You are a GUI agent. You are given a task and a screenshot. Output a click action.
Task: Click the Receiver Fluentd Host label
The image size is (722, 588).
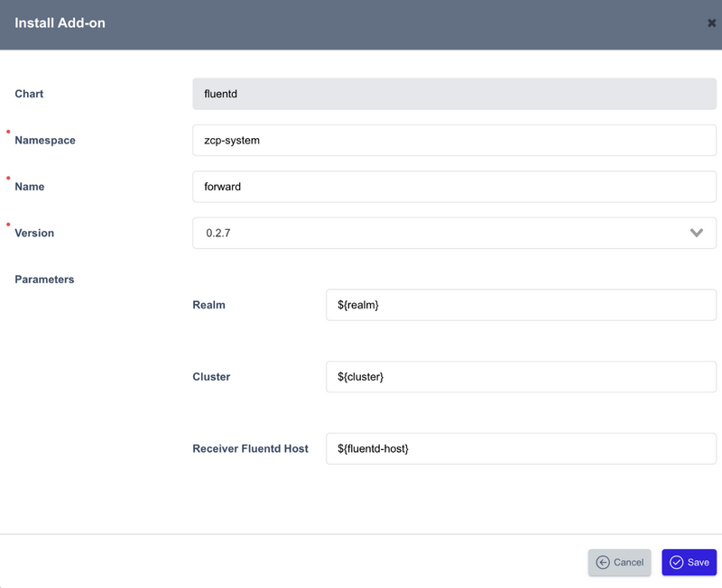pyautogui.click(x=250, y=448)
